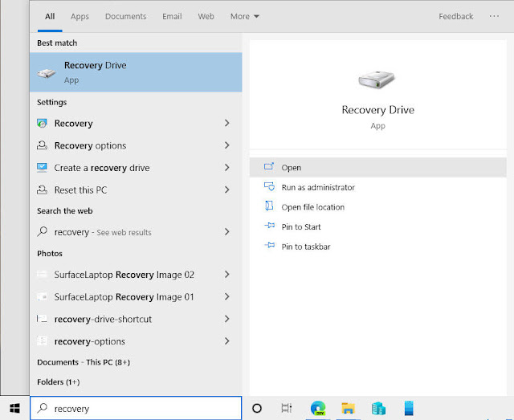Image resolution: width=514 pixels, height=420 pixels.
Task: Open the More filter dropdown
Action: 244,16
